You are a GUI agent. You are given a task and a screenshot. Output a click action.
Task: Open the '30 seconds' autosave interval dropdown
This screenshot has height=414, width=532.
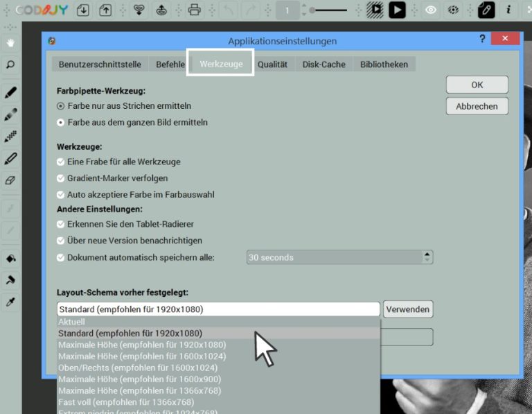pos(427,257)
